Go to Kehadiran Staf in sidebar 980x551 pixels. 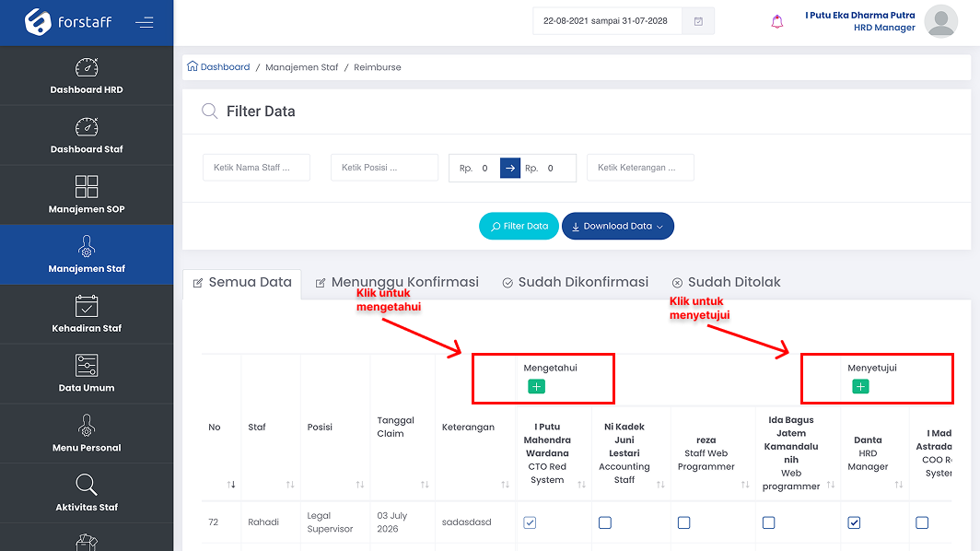[87, 314]
